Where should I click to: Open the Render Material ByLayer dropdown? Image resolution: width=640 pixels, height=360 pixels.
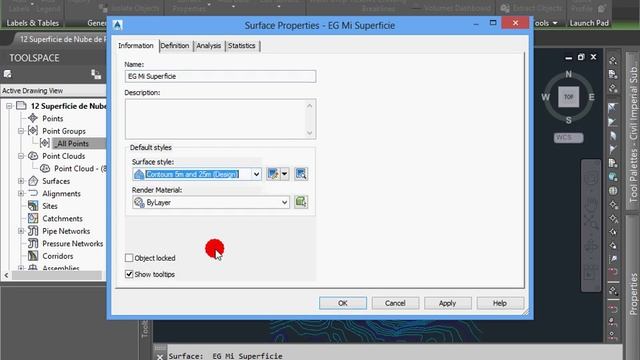(211, 202)
